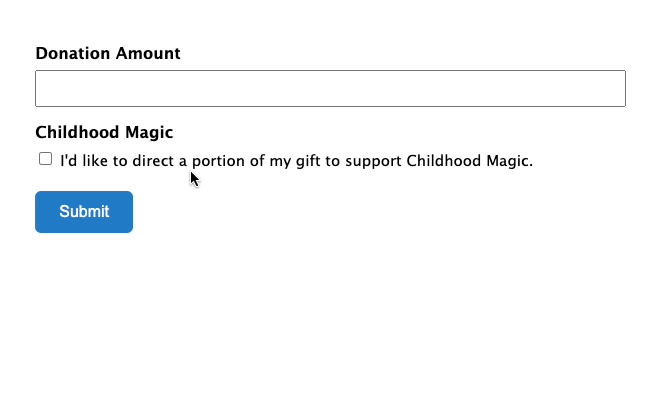Viewport: 660px width, 400px height.
Task: Click the Submit button below the checkbox
Action: [84, 212]
